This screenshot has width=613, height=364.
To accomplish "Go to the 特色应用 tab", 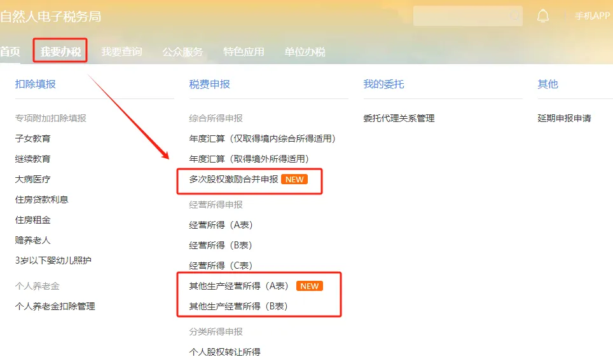I will [244, 51].
